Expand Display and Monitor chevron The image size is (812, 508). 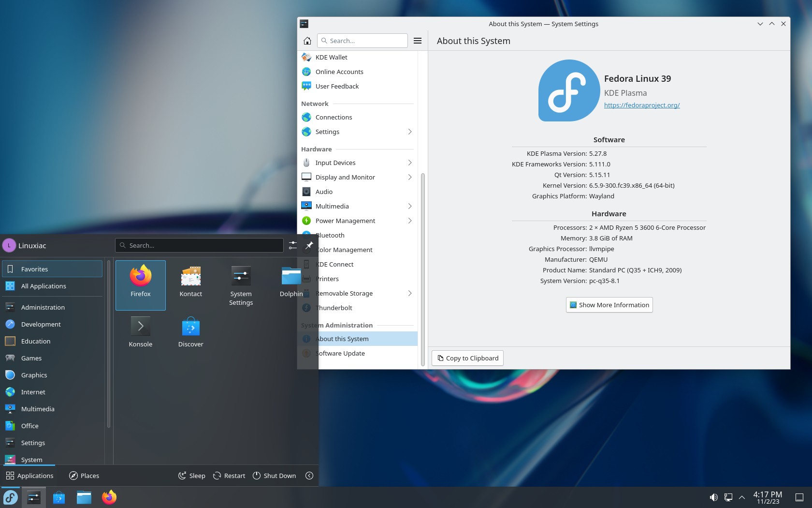pos(409,177)
